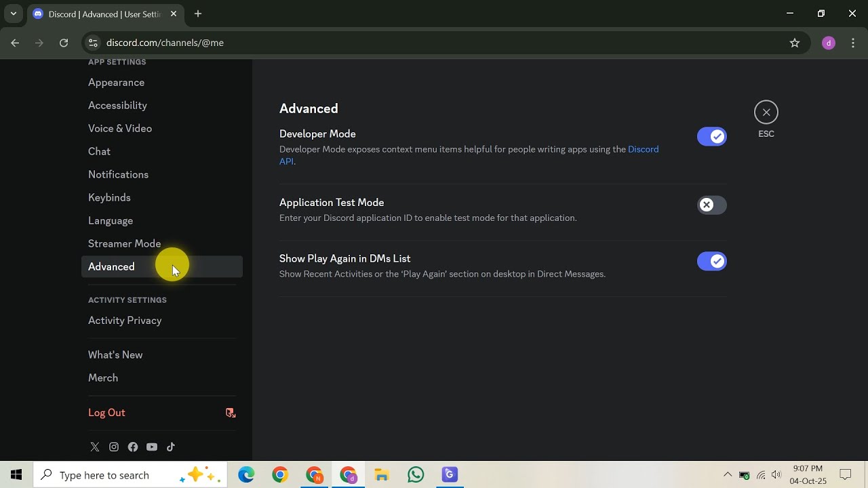Bookmark this page with the star icon
868x488 pixels.
pos(795,43)
